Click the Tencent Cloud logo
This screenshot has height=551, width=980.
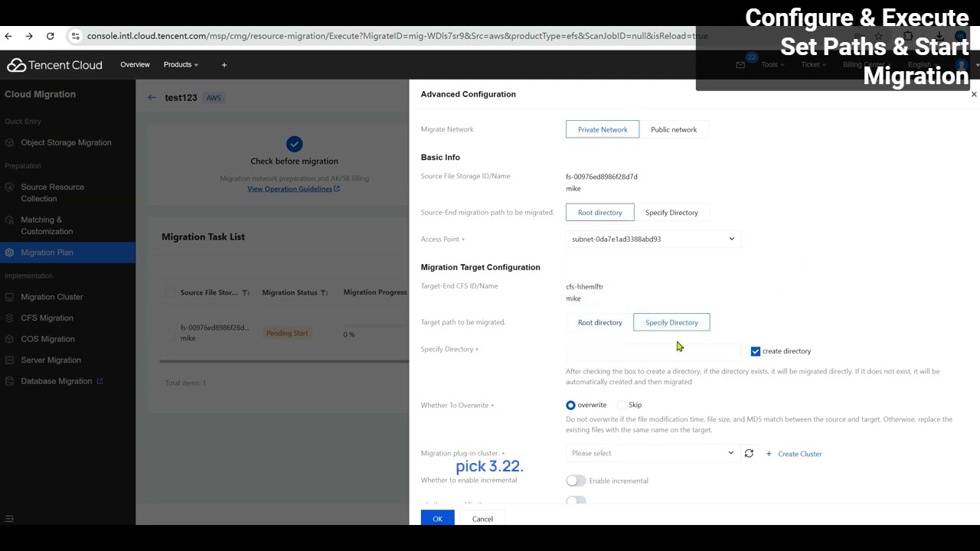pos(54,65)
